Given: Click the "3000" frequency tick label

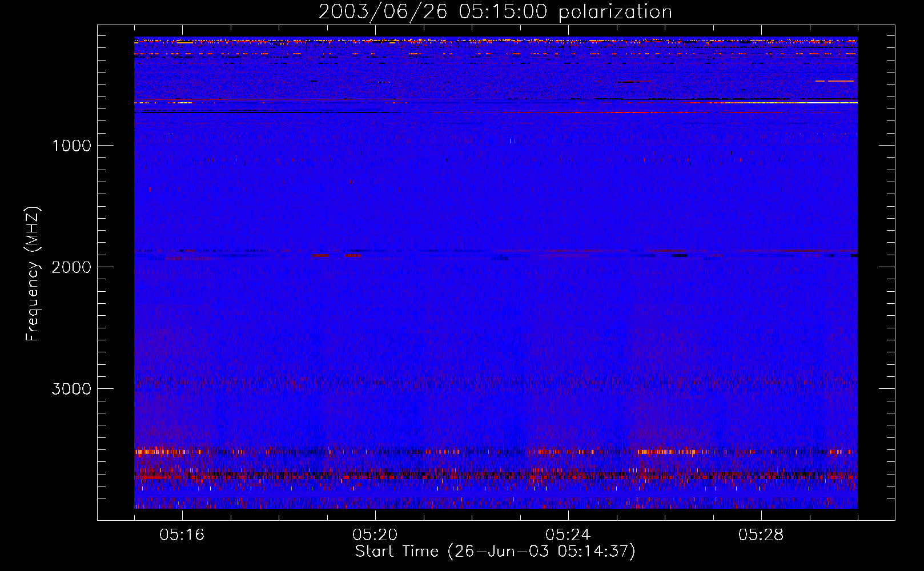Looking at the screenshot, I should click(x=71, y=389).
